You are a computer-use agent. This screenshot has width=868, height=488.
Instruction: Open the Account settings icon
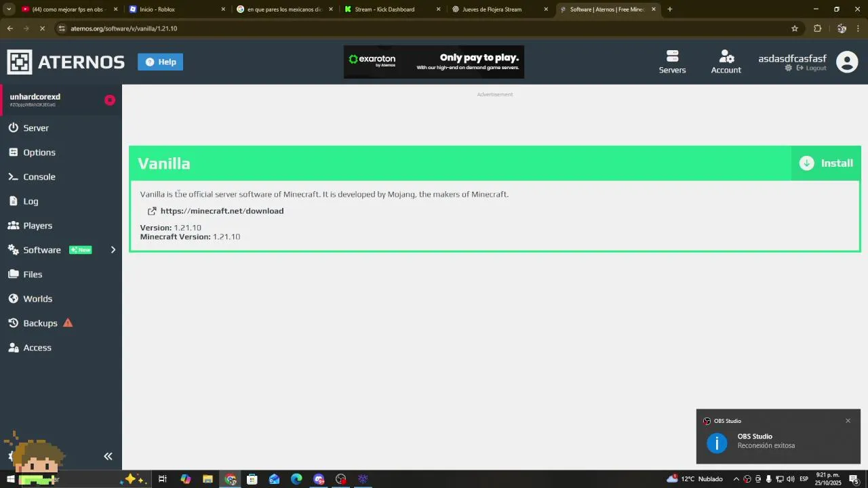pyautogui.click(x=726, y=62)
